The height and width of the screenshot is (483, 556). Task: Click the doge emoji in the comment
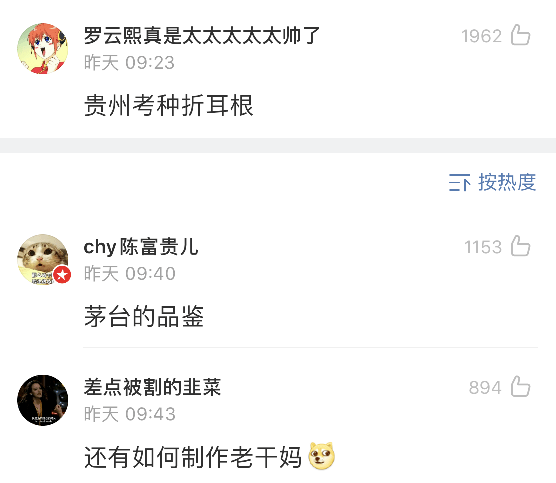(x=321, y=456)
